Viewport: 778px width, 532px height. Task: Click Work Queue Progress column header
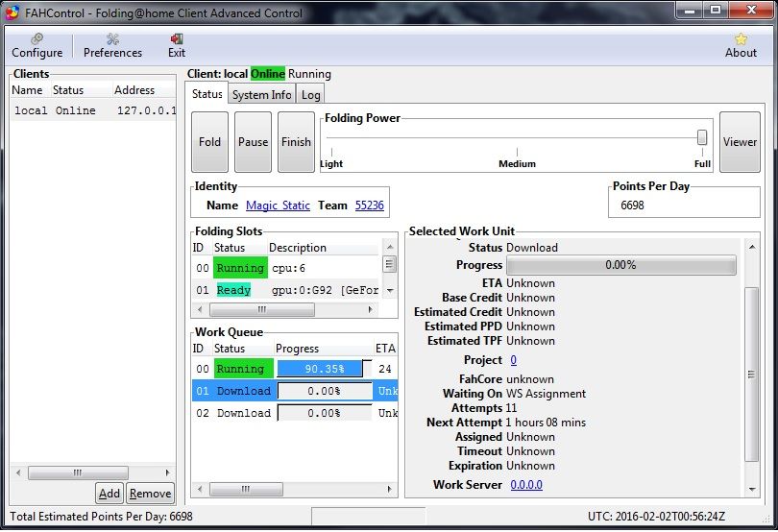[323, 349]
